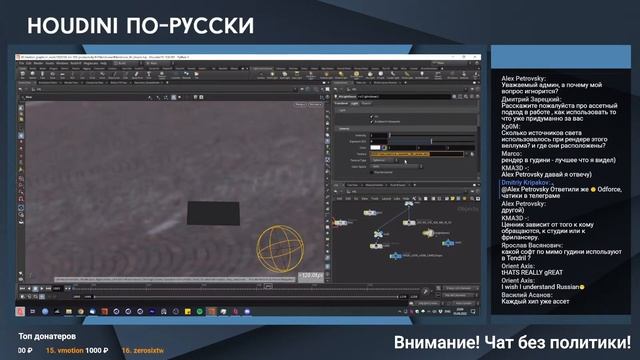640x360 pixels.
Task: Click the Exposure slider handle
Action: (x=431, y=141)
